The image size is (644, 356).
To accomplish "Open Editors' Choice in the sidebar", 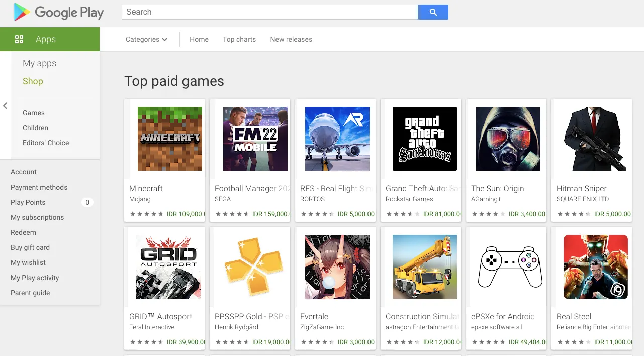I will pyautogui.click(x=46, y=143).
